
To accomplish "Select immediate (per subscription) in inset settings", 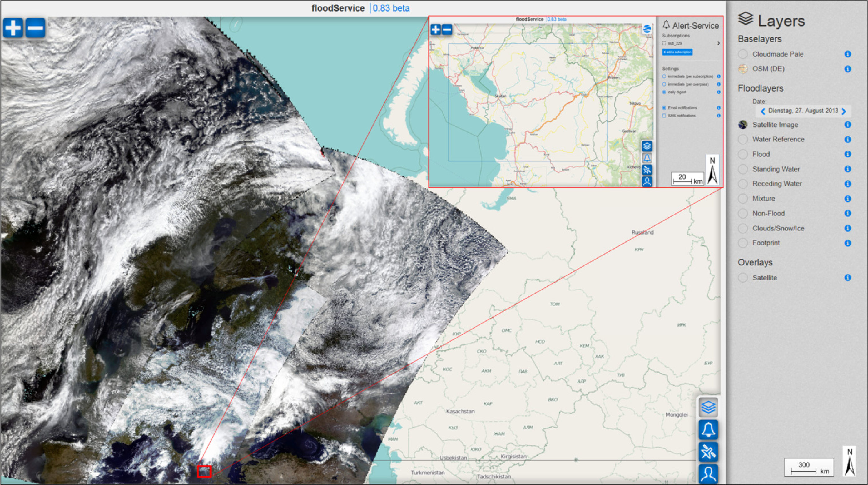I will tap(664, 77).
